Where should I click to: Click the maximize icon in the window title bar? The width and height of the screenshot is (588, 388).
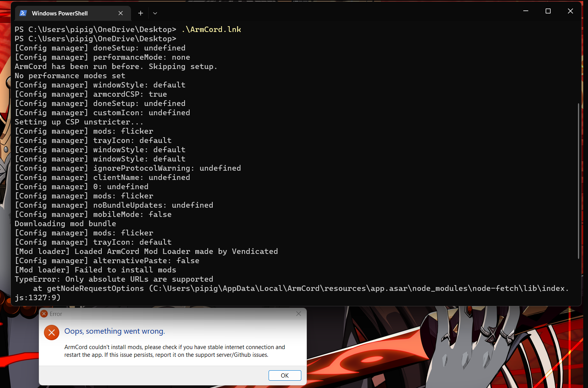pyautogui.click(x=548, y=11)
